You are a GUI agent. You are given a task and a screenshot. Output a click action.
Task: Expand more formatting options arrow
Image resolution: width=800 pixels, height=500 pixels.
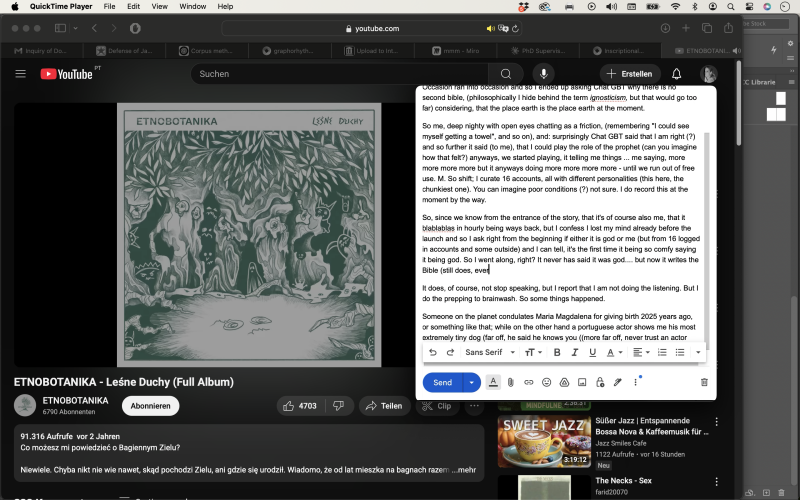[698, 352]
